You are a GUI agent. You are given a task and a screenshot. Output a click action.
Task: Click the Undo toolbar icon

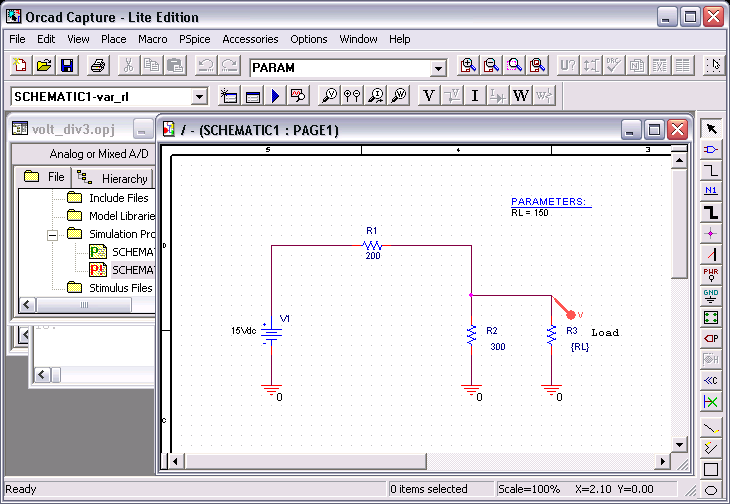coord(206,66)
